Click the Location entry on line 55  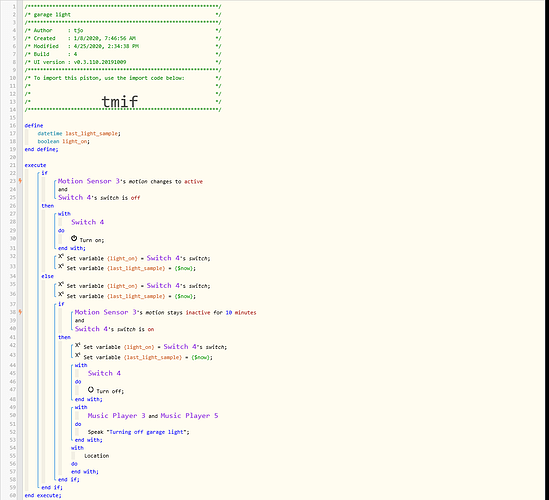97,456
